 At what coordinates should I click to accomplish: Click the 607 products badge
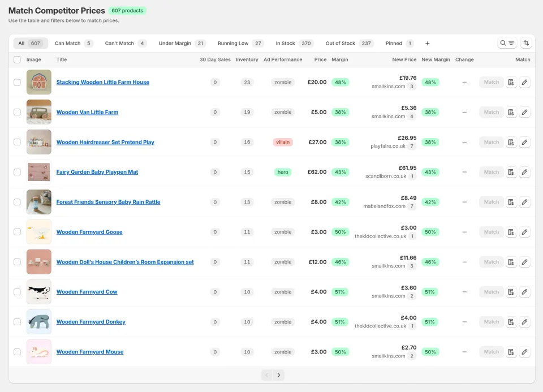click(x=127, y=11)
